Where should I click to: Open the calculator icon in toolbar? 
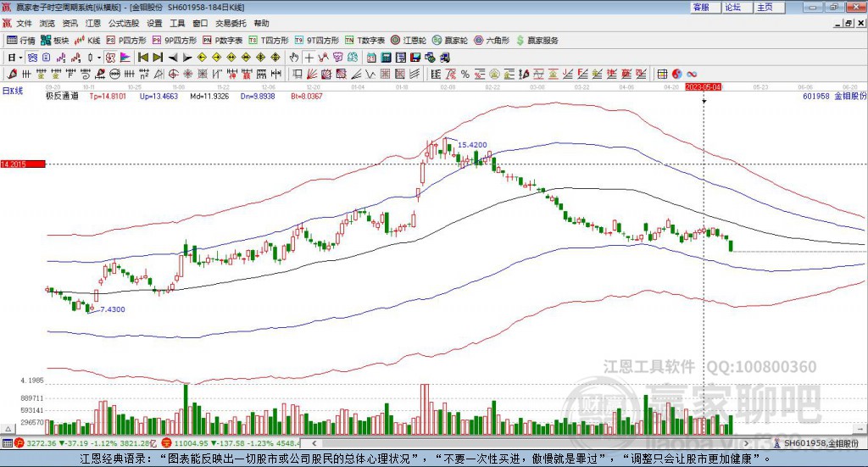coord(386,58)
